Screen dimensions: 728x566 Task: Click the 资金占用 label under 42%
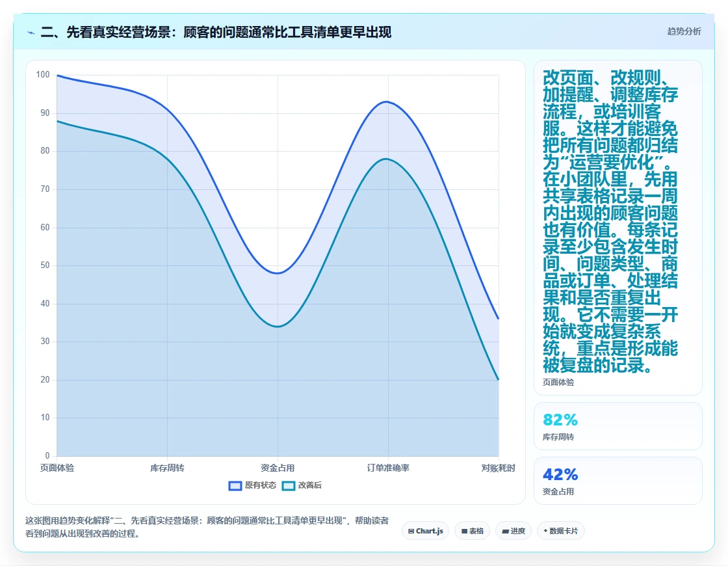click(558, 491)
